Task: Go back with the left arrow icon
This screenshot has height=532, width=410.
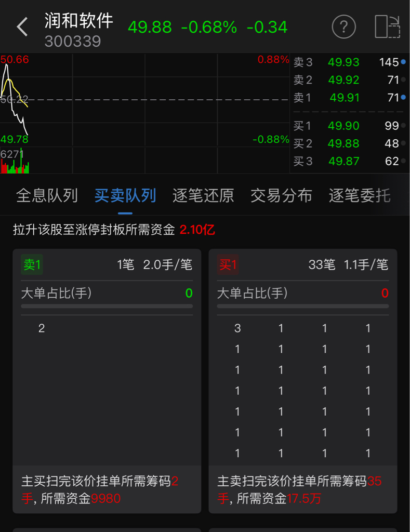Action: pos(22,27)
